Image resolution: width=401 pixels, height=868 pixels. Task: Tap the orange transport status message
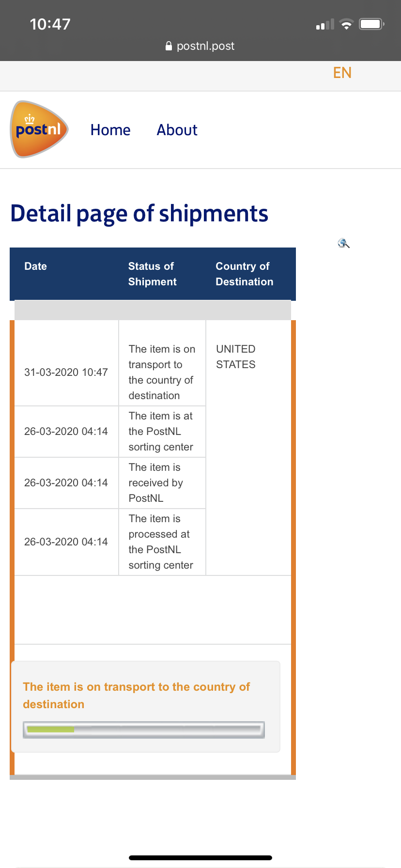(137, 695)
